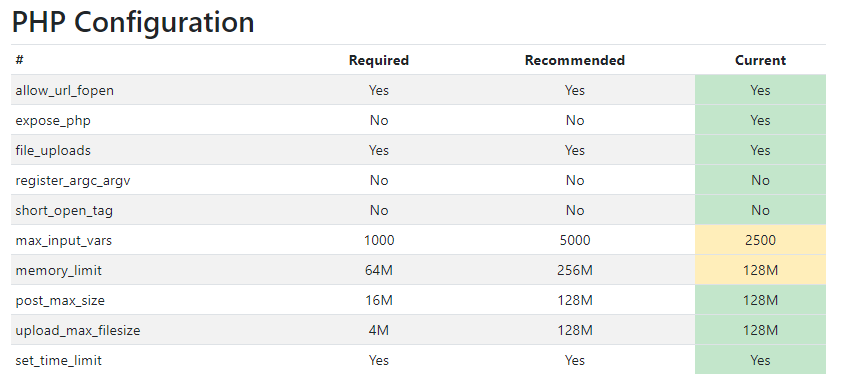Click the Current column header
The height and width of the screenshot is (388, 847).
[x=760, y=60]
